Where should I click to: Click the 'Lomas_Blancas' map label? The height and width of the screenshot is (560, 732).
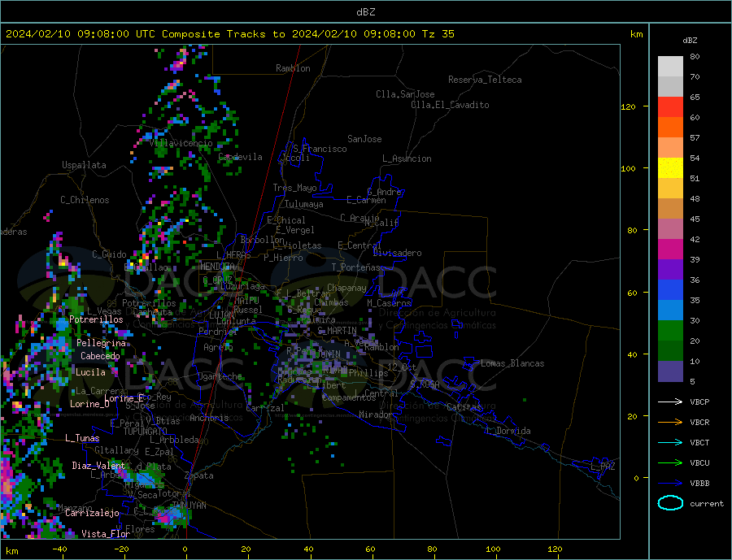(x=512, y=363)
